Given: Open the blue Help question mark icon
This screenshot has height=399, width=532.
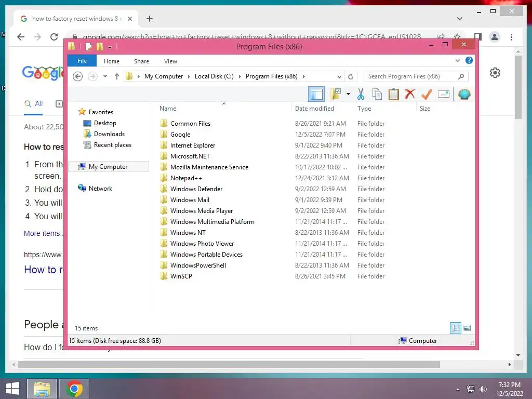Looking at the screenshot, I should click(x=469, y=60).
